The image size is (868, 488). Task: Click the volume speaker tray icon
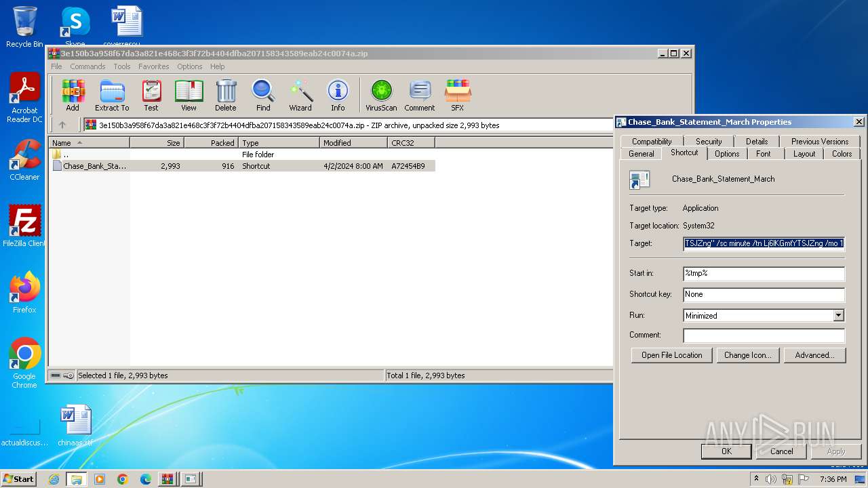771,479
